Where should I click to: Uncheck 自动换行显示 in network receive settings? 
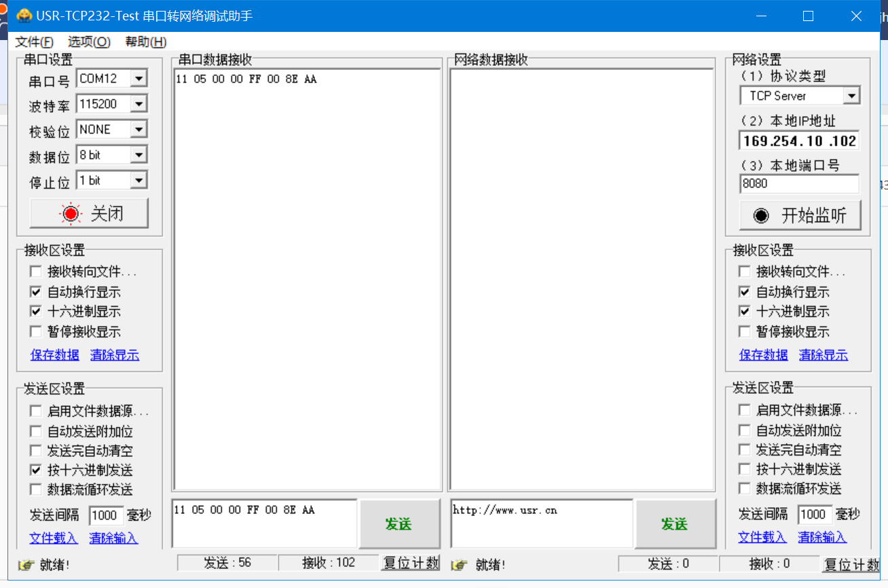tap(745, 292)
